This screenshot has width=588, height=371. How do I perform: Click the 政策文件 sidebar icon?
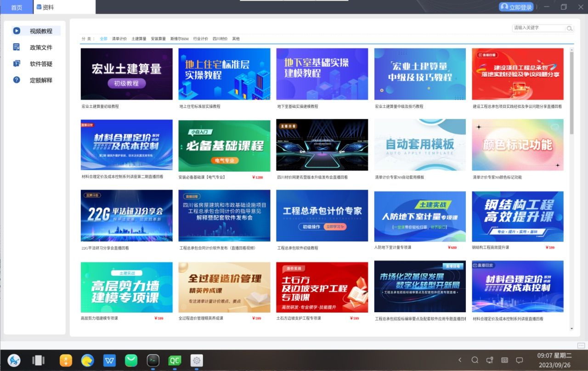[17, 47]
